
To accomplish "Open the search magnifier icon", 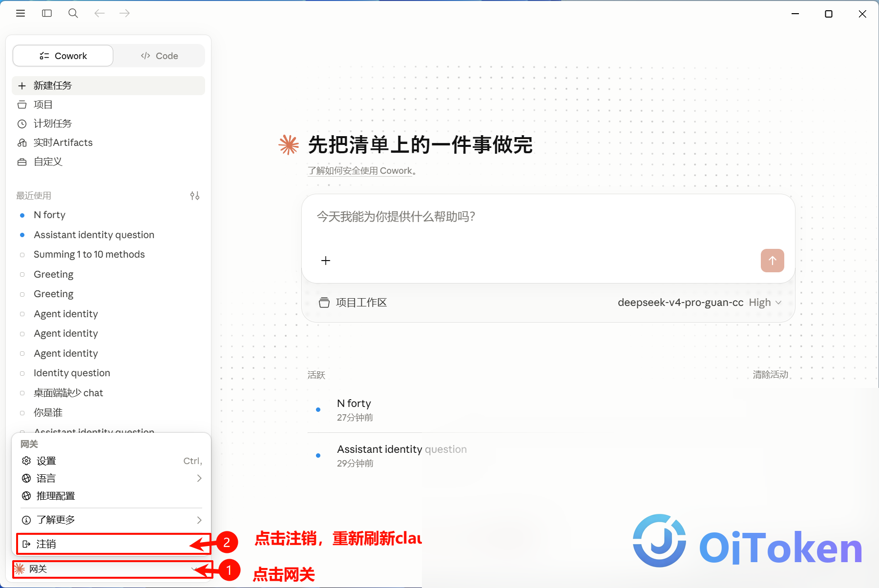I will [x=73, y=13].
